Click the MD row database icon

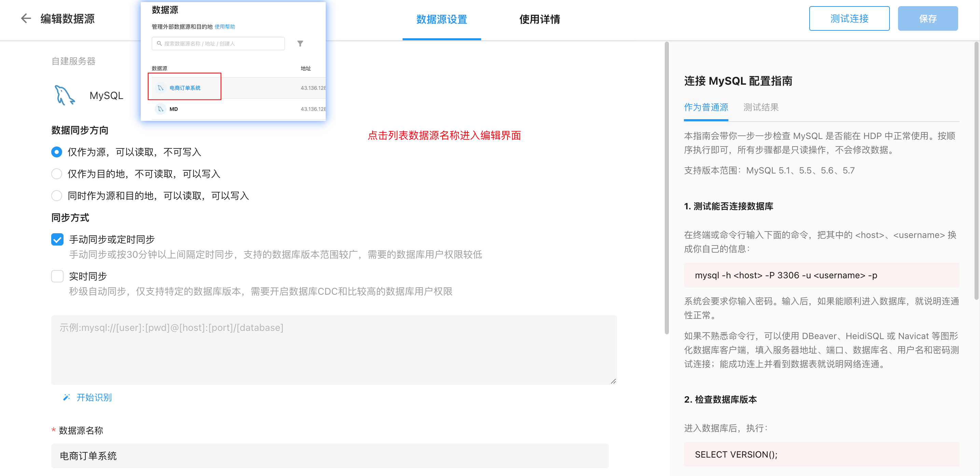(160, 109)
